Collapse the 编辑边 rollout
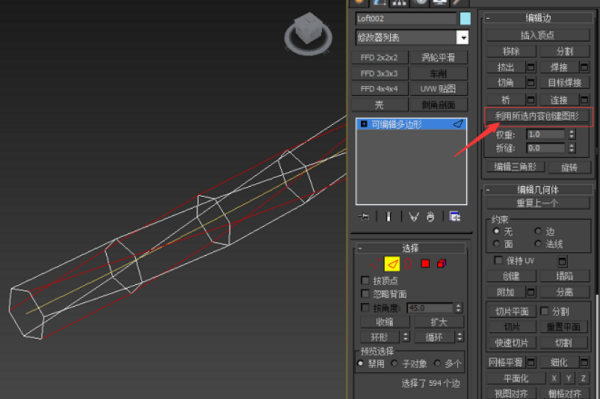This screenshot has width=600, height=399. 488,18
